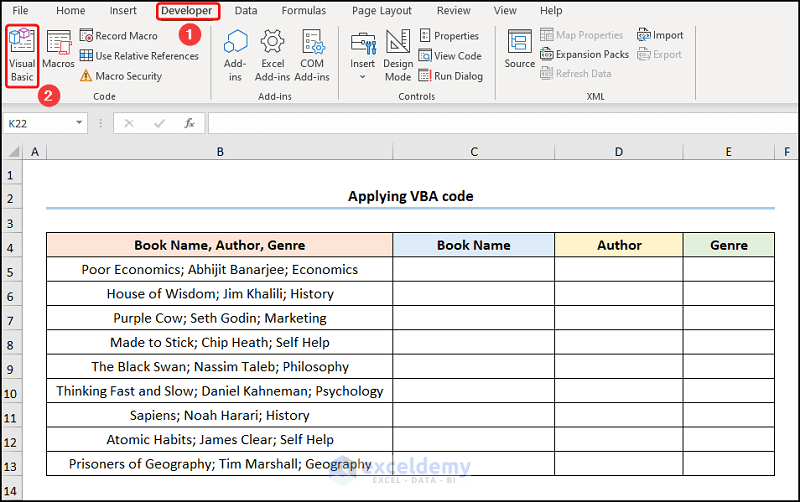Open control Properties
This screenshot has height=502, width=800.
point(449,36)
